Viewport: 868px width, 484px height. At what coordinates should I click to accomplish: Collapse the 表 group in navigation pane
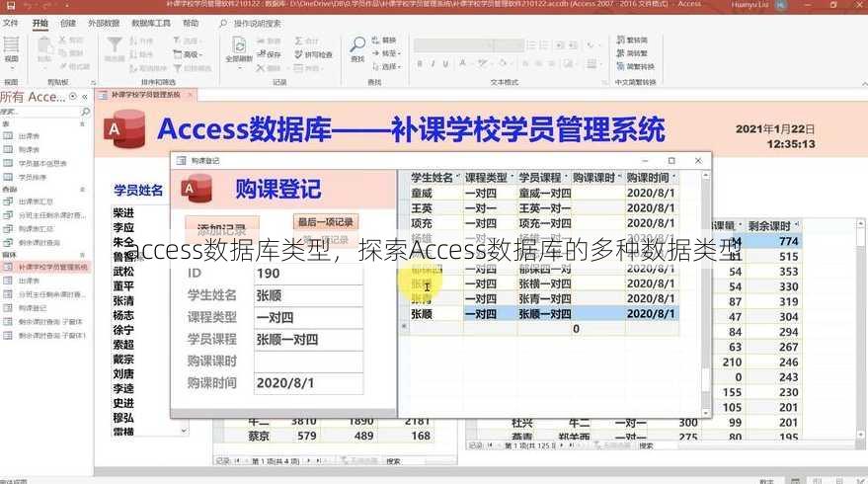pyautogui.click(x=82, y=124)
